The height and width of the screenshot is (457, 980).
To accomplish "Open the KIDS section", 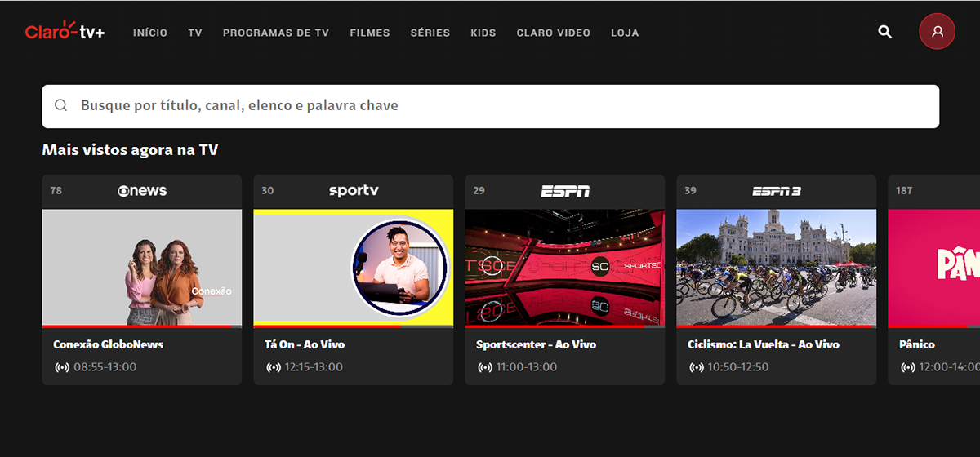I will (483, 33).
